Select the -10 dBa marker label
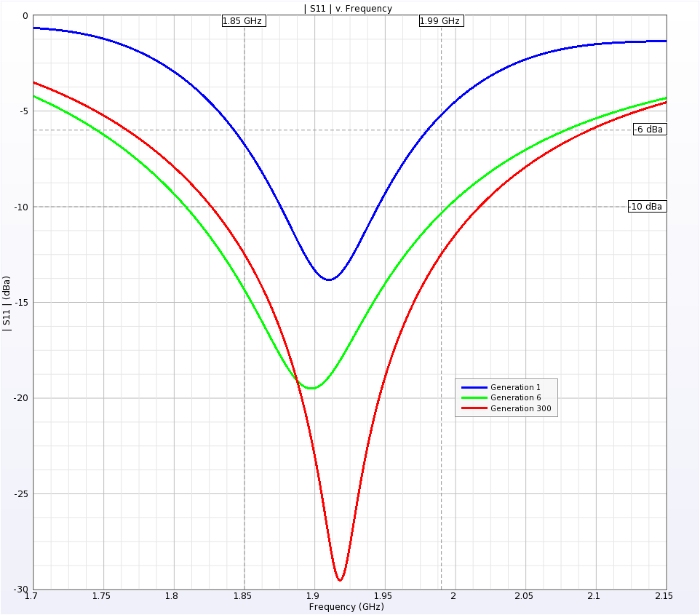This screenshot has height=615, width=700. tap(647, 207)
